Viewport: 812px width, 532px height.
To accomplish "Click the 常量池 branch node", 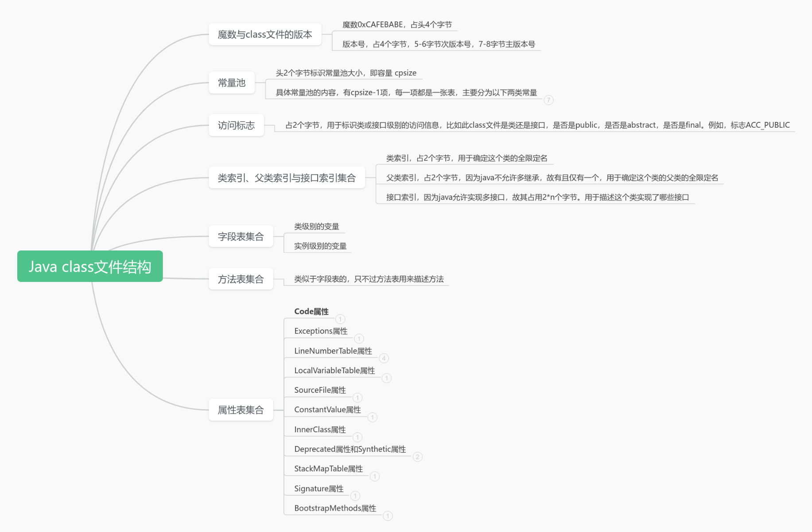I will tap(232, 82).
